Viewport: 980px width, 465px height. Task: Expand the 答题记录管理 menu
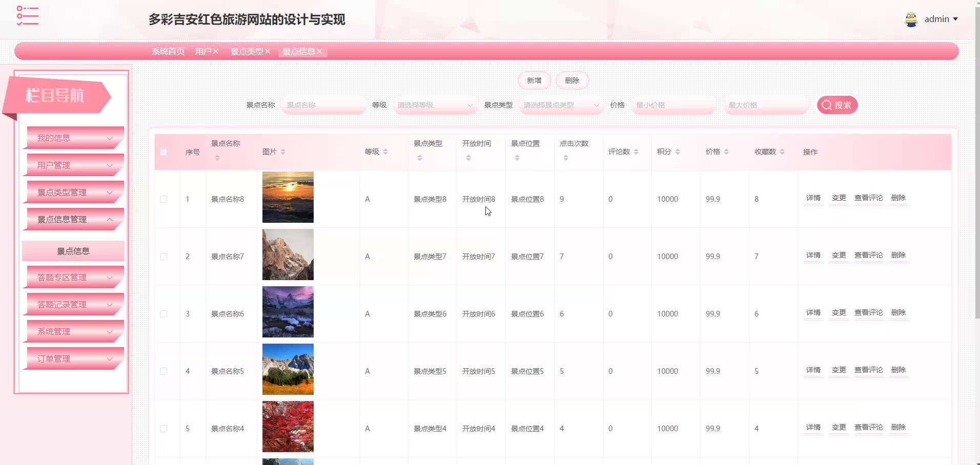(x=75, y=304)
